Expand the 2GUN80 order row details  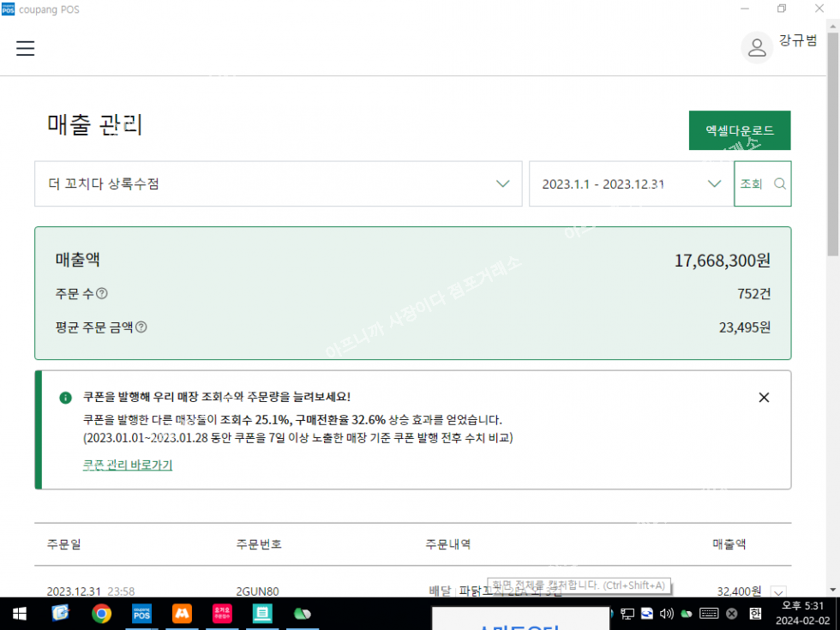pyautogui.click(x=778, y=591)
